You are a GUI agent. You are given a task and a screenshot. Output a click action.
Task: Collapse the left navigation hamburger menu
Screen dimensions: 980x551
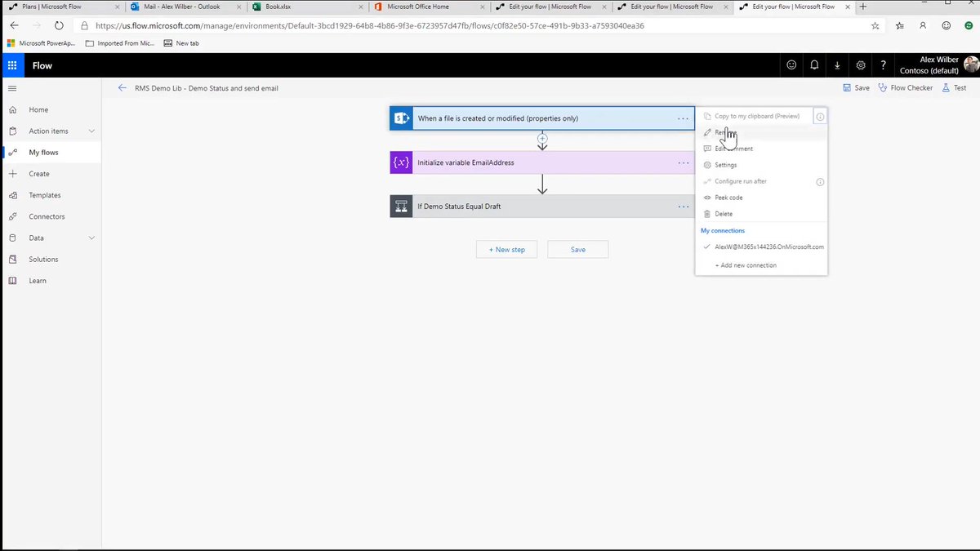click(x=11, y=88)
